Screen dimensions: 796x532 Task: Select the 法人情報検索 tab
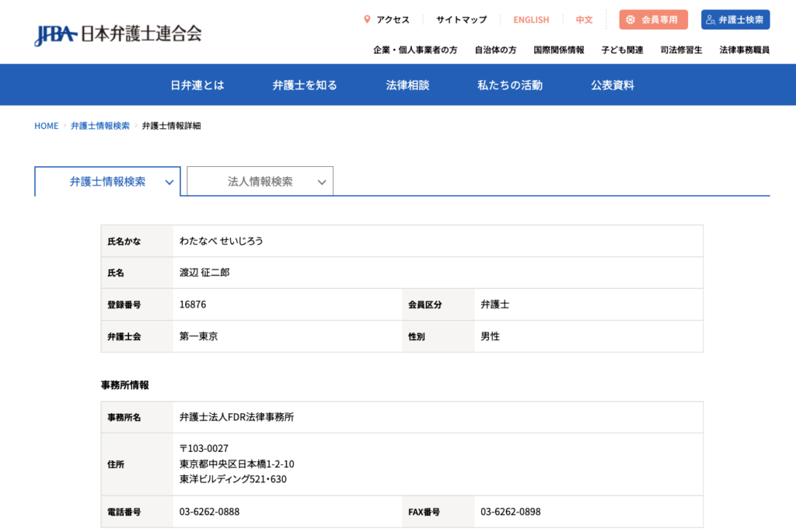(x=260, y=182)
